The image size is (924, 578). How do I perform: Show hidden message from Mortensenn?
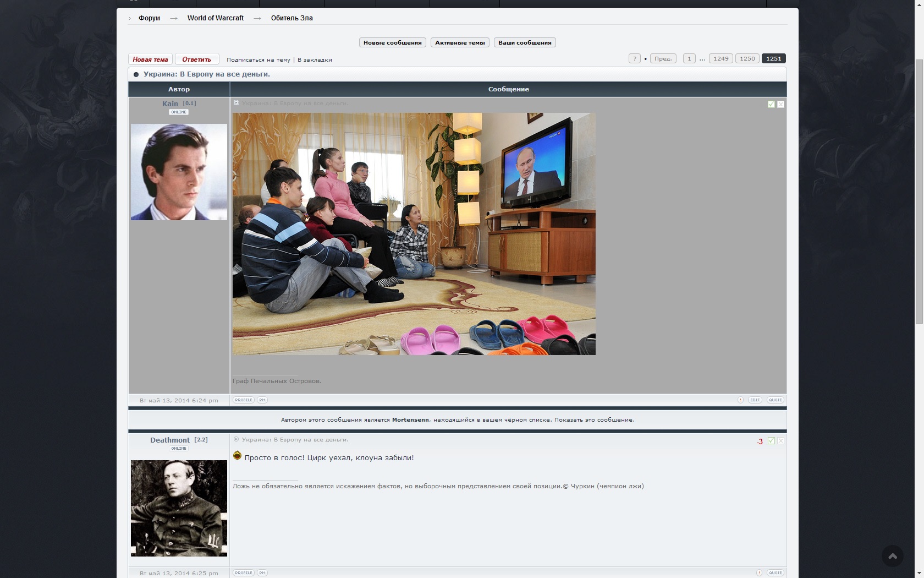click(594, 420)
